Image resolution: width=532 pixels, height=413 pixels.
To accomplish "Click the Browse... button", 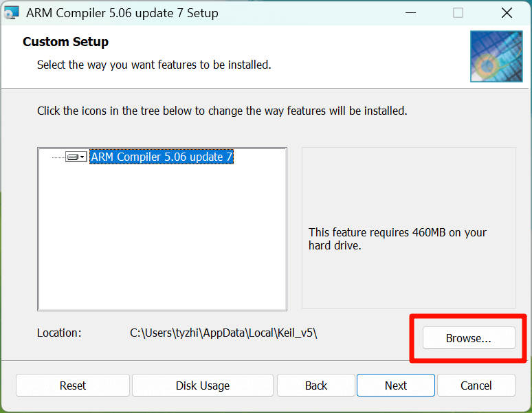I will pos(468,338).
